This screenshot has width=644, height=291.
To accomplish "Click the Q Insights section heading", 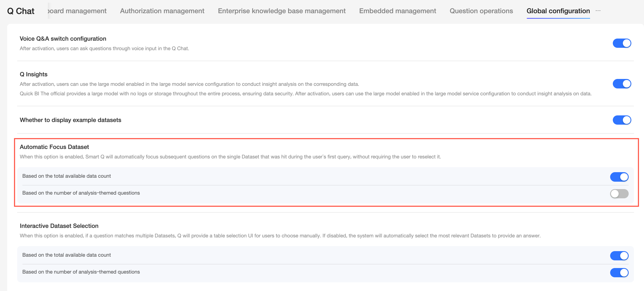I will click(x=34, y=74).
